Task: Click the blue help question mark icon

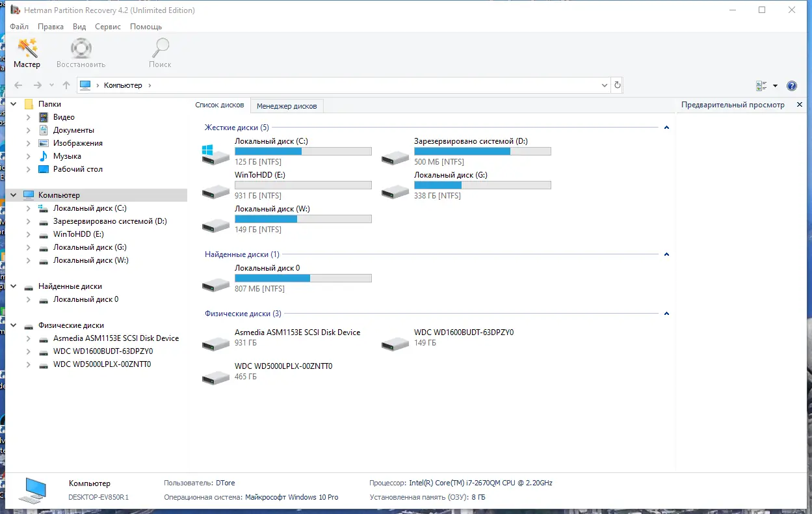Action: 791,85
